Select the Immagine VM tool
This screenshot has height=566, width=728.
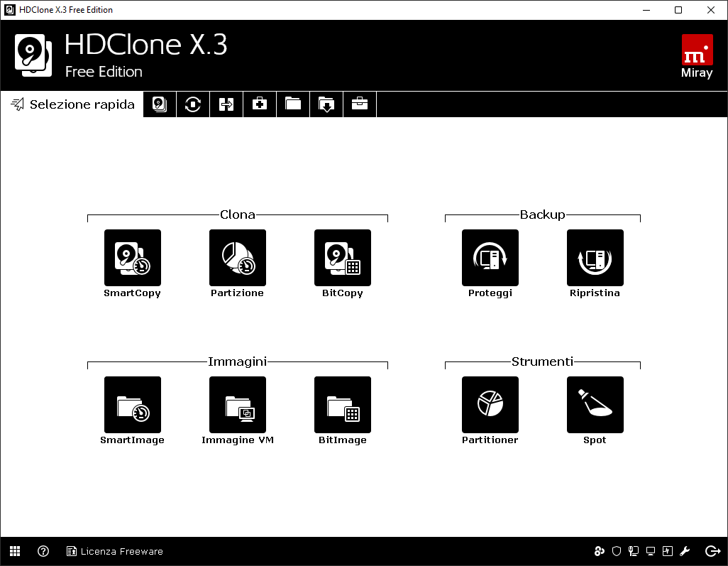click(238, 405)
